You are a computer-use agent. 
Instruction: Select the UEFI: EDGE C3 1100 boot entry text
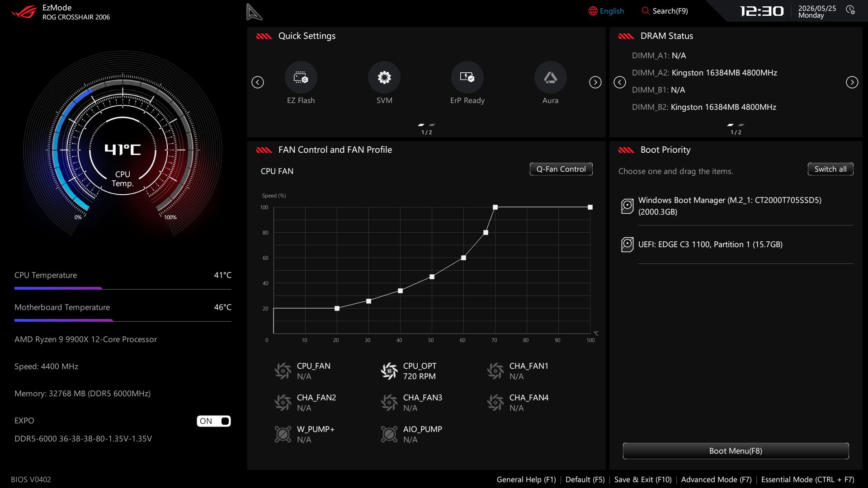(x=710, y=244)
